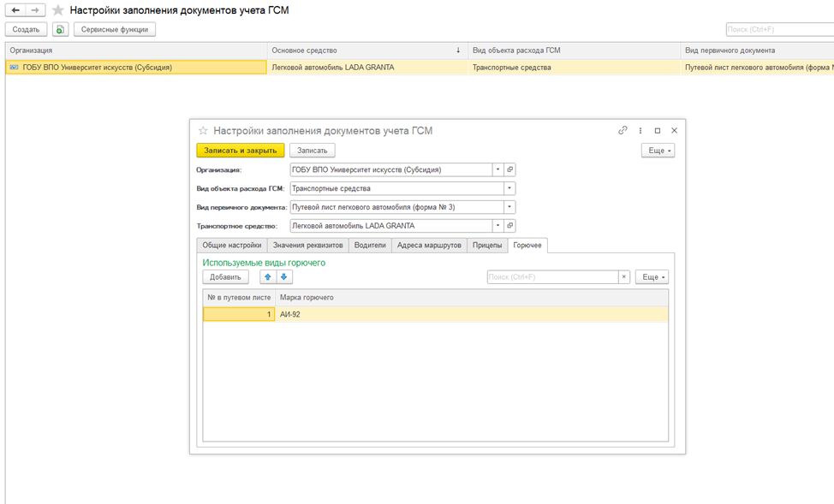The height and width of the screenshot is (504, 834).
Task: Click Записать и закрыть button
Action: coord(241,151)
